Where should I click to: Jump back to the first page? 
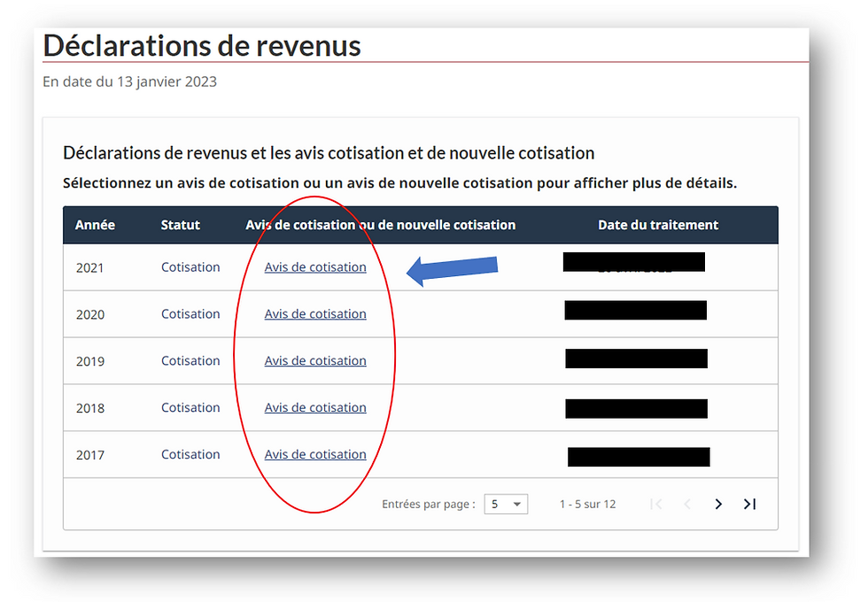(656, 504)
